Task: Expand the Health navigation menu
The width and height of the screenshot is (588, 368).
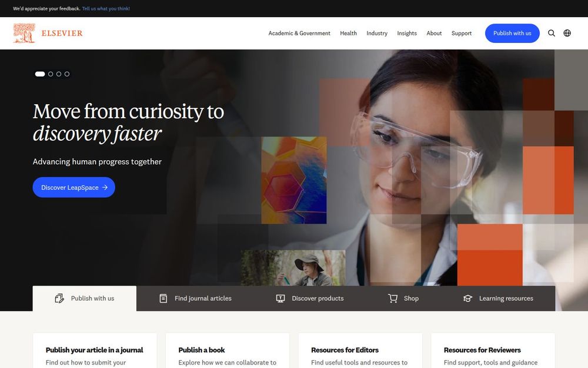Action: (x=348, y=33)
